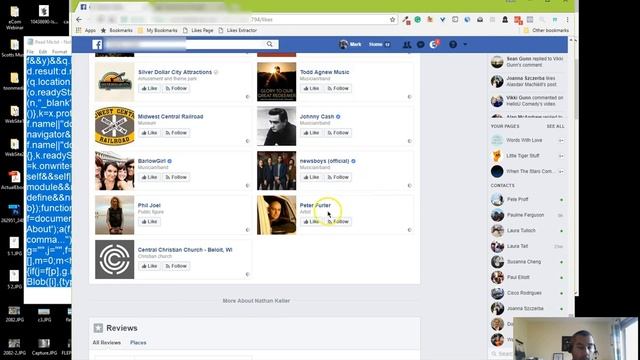Open Central Christian Church logo thumbnail
This screenshot has width=640, height=360.
(114, 259)
